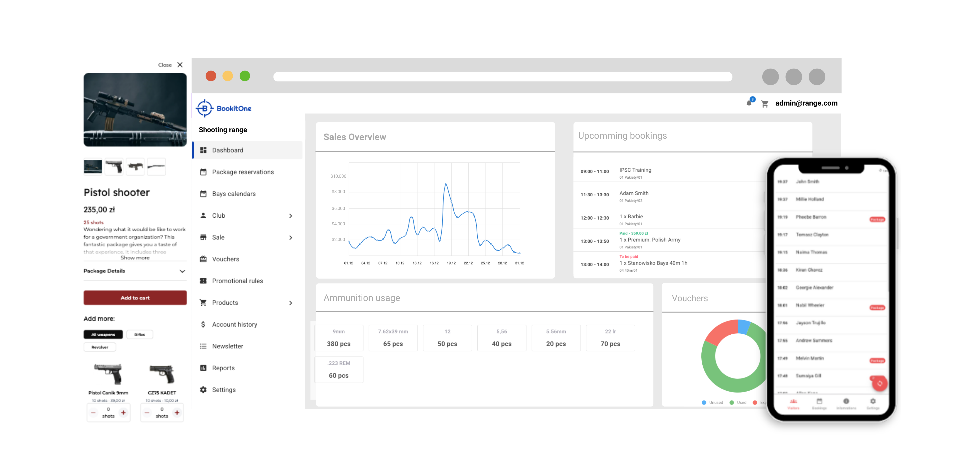Click the BookitOne logo
This screenshot has height=467, width=980.
point(224,109)
